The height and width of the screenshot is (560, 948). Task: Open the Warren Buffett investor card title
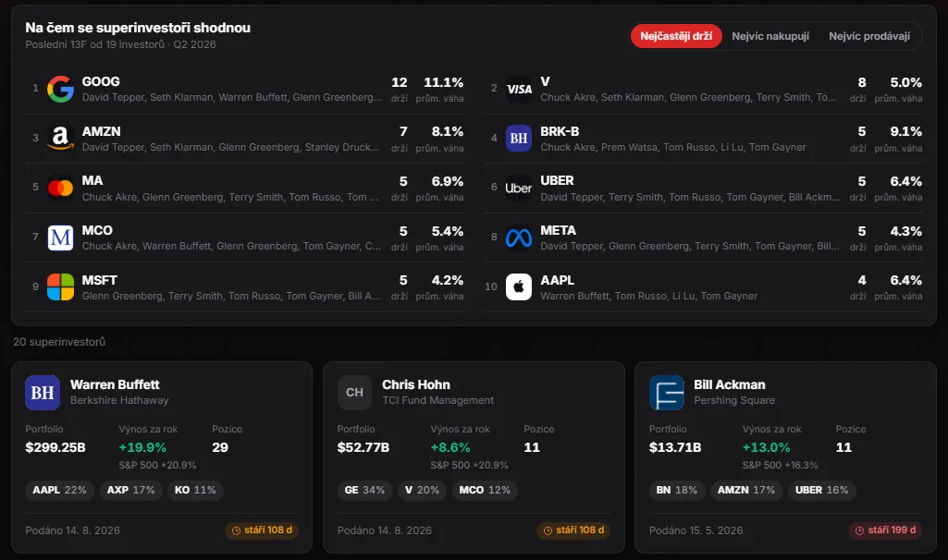(115, 384)
